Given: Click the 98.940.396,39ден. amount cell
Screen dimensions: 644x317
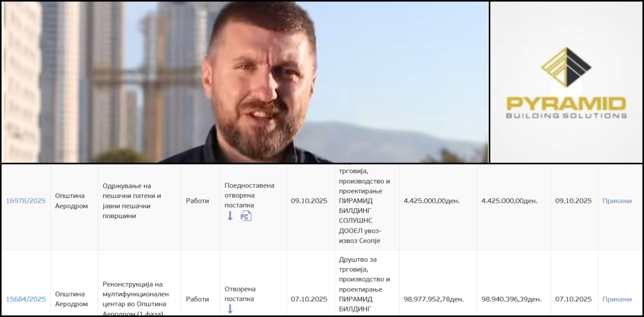Looking at the screenshot, I should point(511,299).
